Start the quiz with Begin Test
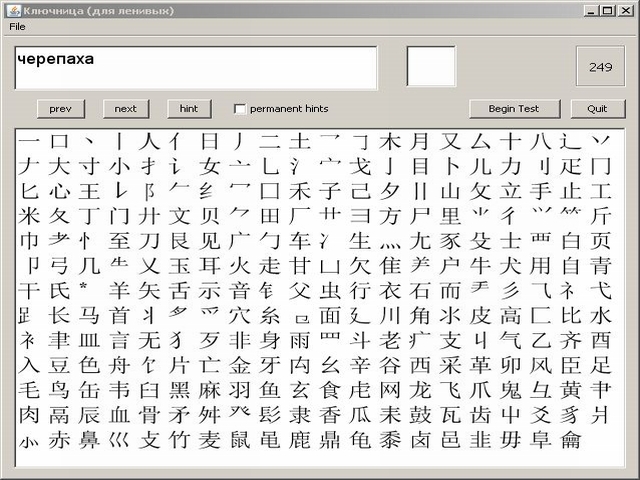This screenshot has height=480, width=640. click(514, 109)
